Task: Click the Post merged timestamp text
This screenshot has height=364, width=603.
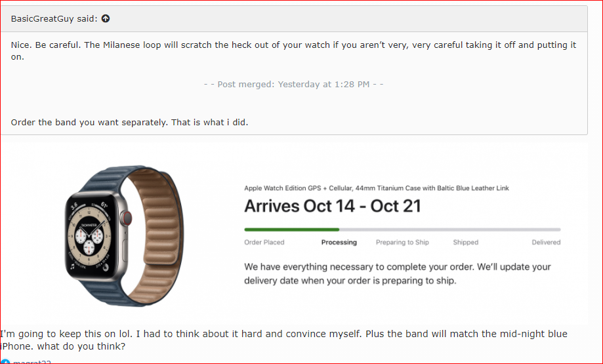Action: click(x=293, y=85)
